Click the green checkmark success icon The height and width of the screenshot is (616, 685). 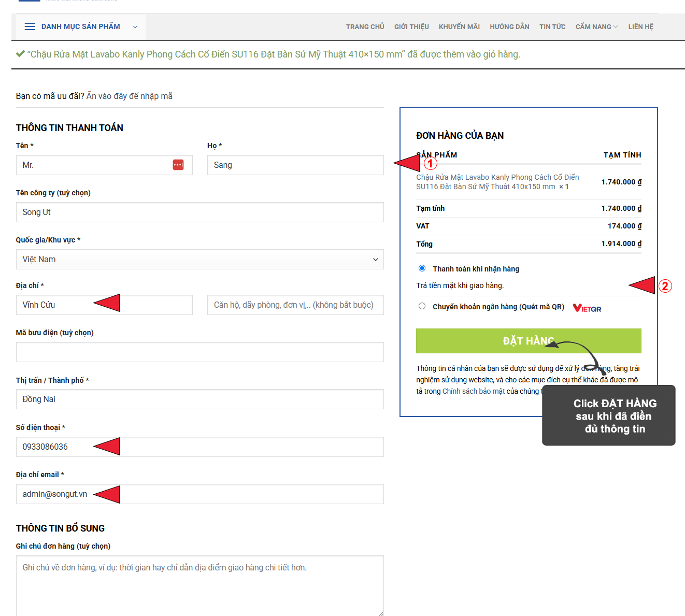[20, 54]
